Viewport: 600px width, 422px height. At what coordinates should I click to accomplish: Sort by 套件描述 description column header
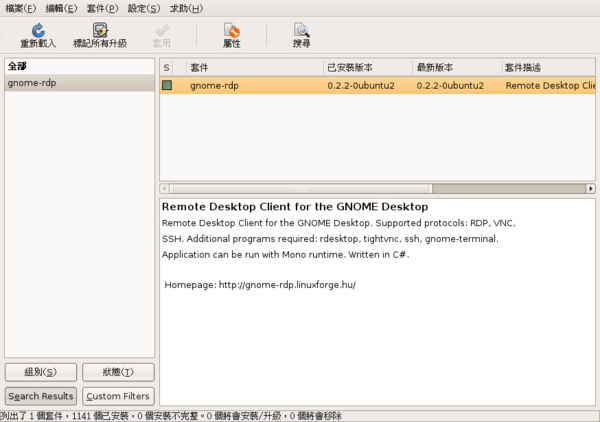coord(549,68)
